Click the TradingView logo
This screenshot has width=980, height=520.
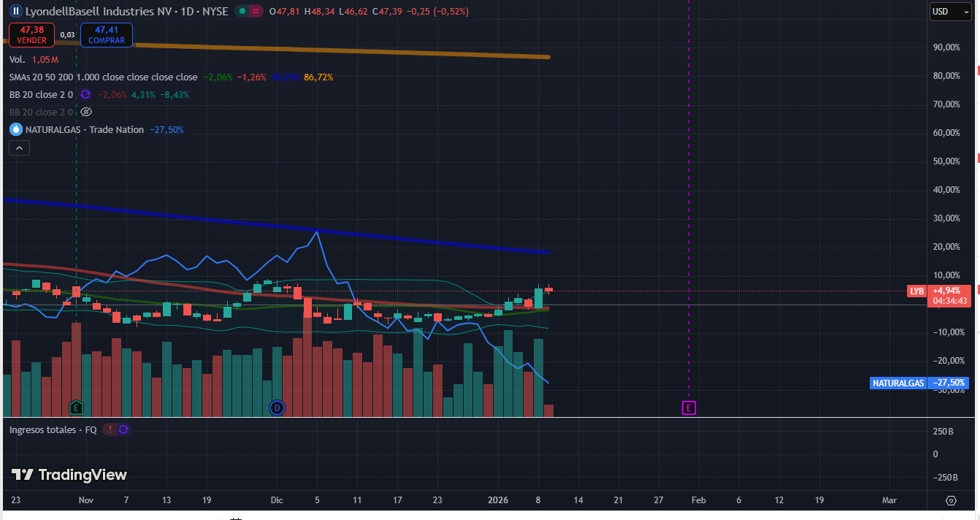point(69,475)
